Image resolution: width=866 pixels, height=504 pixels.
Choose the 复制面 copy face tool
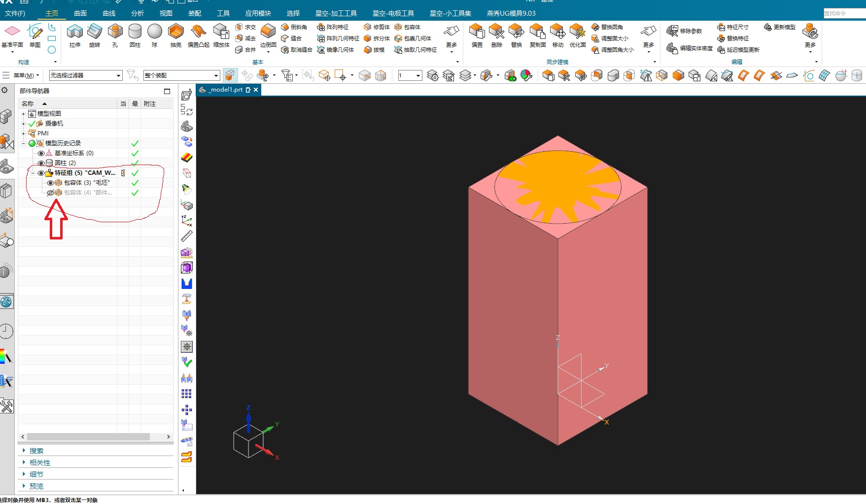[x=538, y=35]
